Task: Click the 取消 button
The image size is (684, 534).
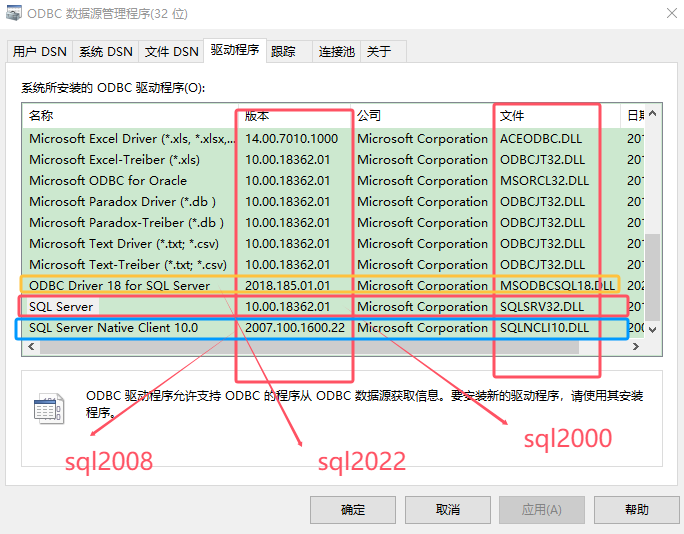Action: (x=448, y=510)
